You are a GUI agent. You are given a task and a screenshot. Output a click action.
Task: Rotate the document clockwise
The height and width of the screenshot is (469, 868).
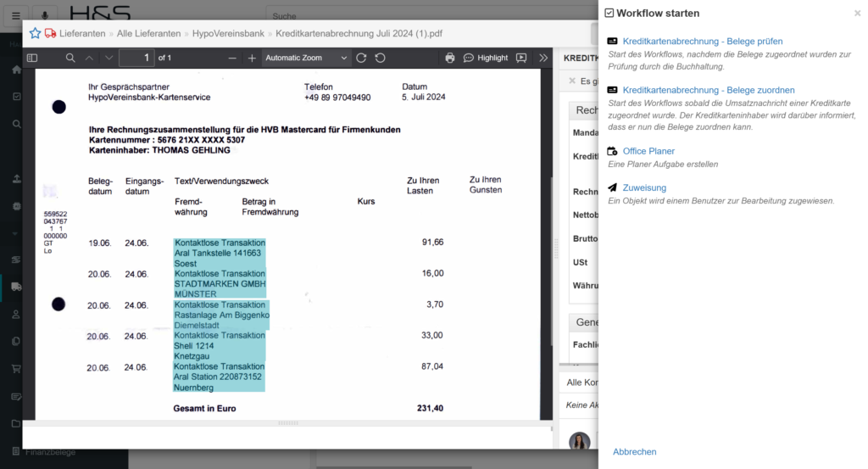(361, 58)
